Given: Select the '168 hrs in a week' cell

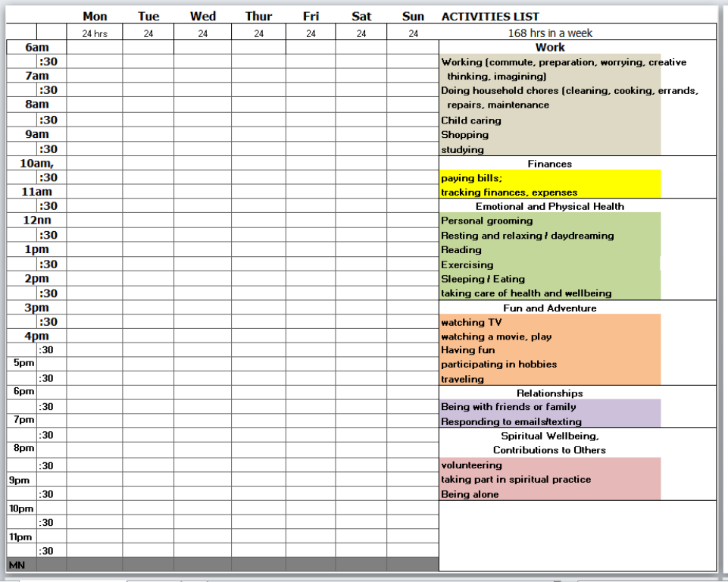Looking at the screenshot, I should (550, 33).
